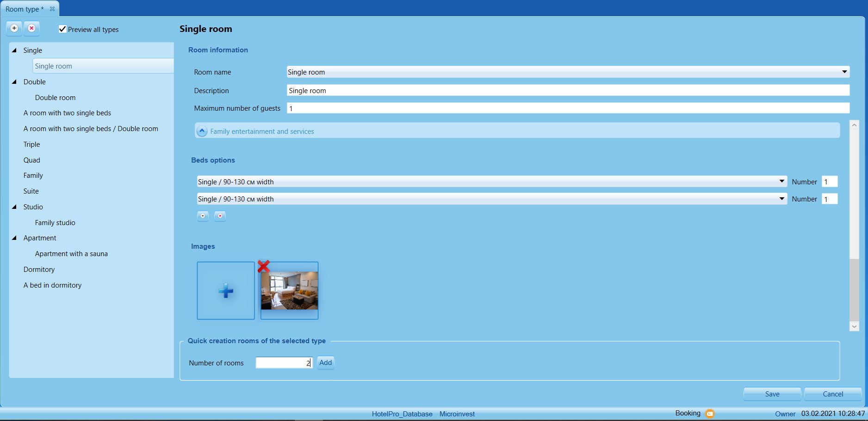Select the Apartment category label
This screenshot has height=421, width=868.
40,238
